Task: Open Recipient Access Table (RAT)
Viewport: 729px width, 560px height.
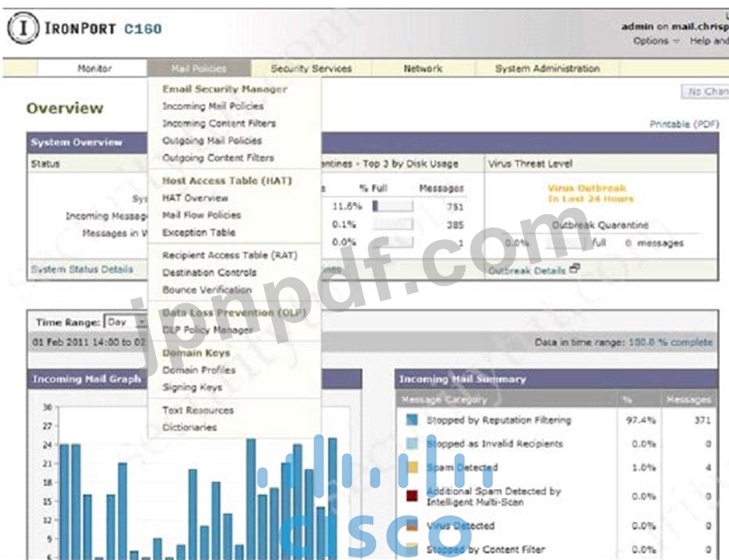Action: 230,255
